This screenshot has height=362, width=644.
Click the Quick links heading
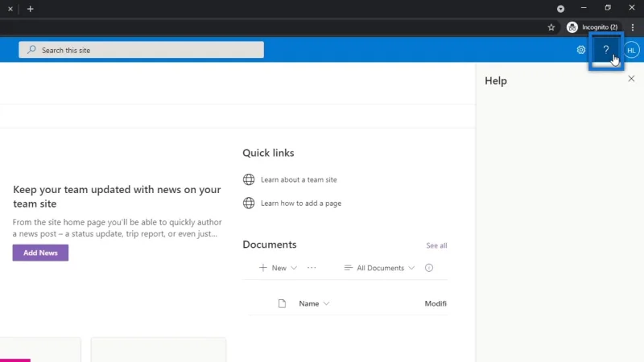click(268, 153)
